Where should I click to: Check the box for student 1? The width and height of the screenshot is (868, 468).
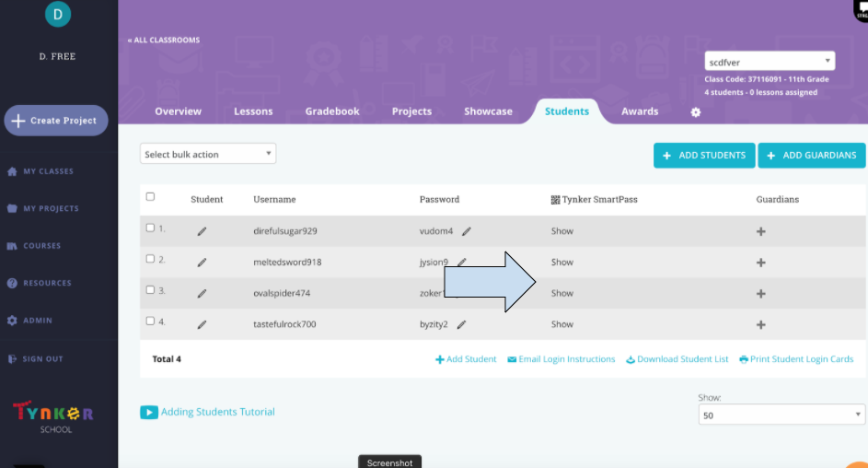click(x=150, y=228)
